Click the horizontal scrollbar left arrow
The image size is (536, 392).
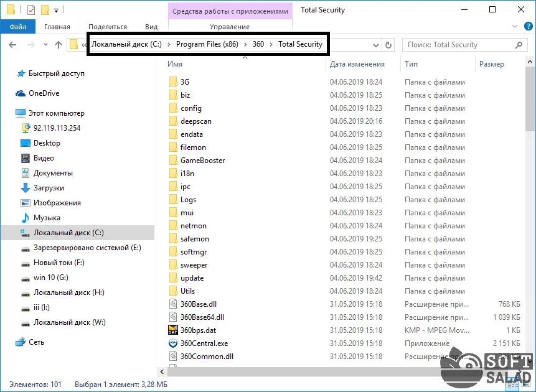tap(162, 372)
